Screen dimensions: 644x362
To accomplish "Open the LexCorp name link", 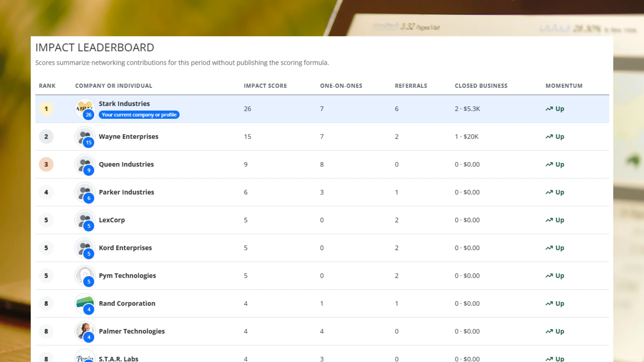I will [x=112, y=220].
